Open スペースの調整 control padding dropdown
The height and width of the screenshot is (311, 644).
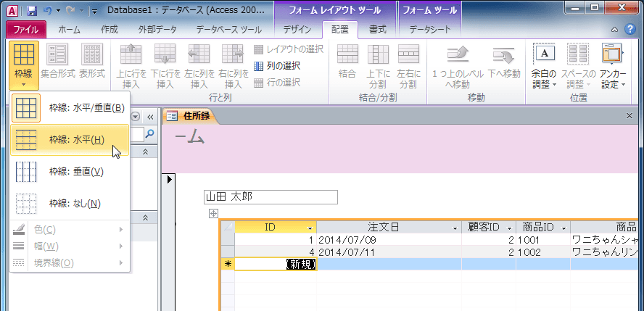coord(578,67)
